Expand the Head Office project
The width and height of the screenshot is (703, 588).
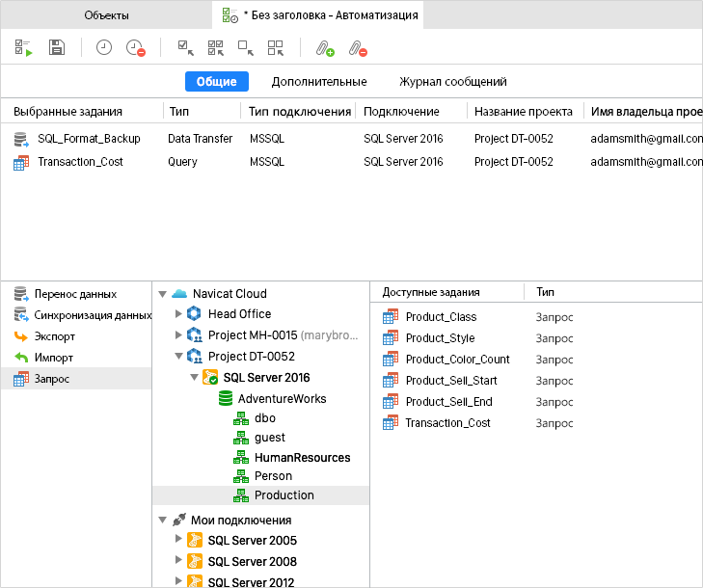(178, 313)
